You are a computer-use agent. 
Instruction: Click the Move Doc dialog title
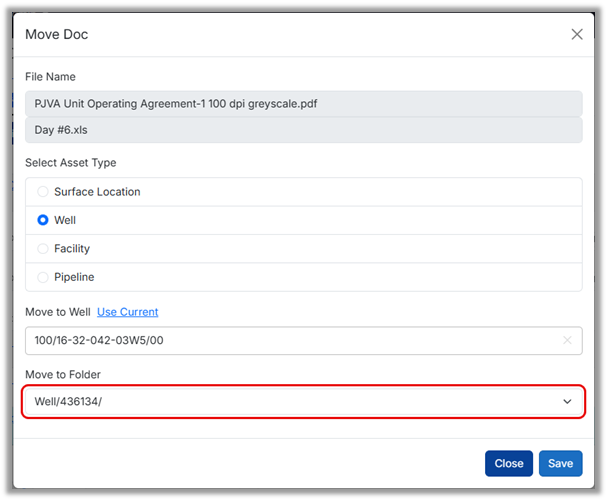56,35
